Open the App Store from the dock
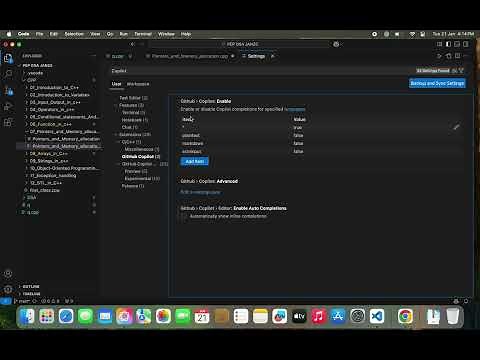Image resolution: width=480 pixels, height=360 pixels. (338, 316)
